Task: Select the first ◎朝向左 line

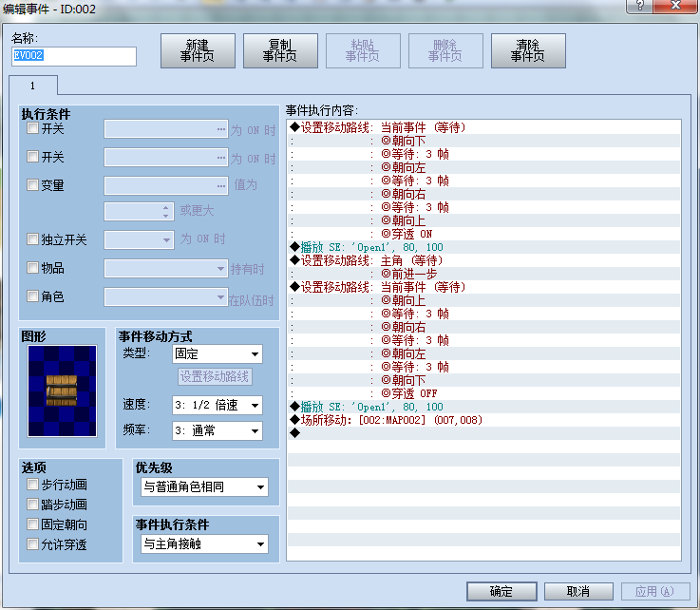Action: 484,167
